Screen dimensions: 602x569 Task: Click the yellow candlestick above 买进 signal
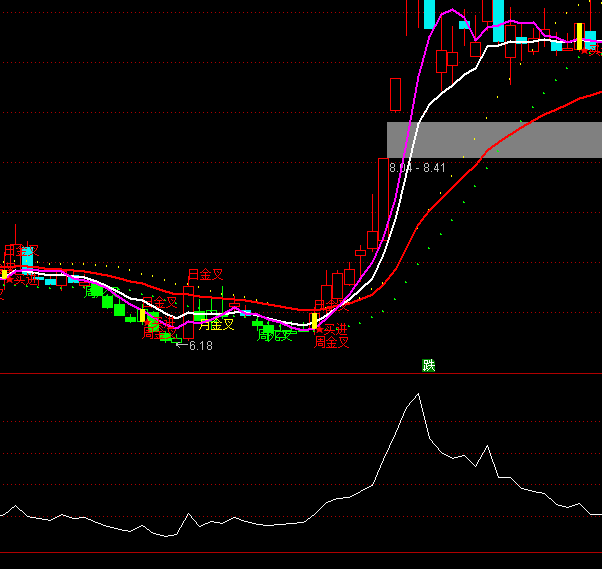314,321
